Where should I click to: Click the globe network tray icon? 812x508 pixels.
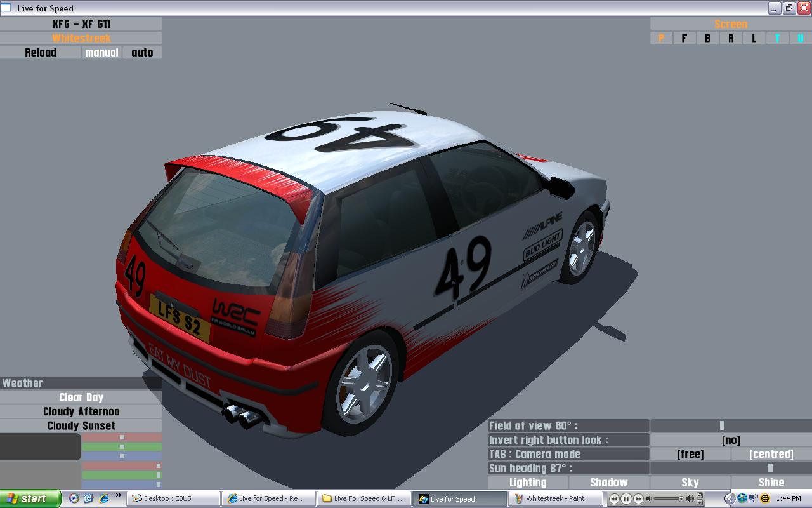742,498
